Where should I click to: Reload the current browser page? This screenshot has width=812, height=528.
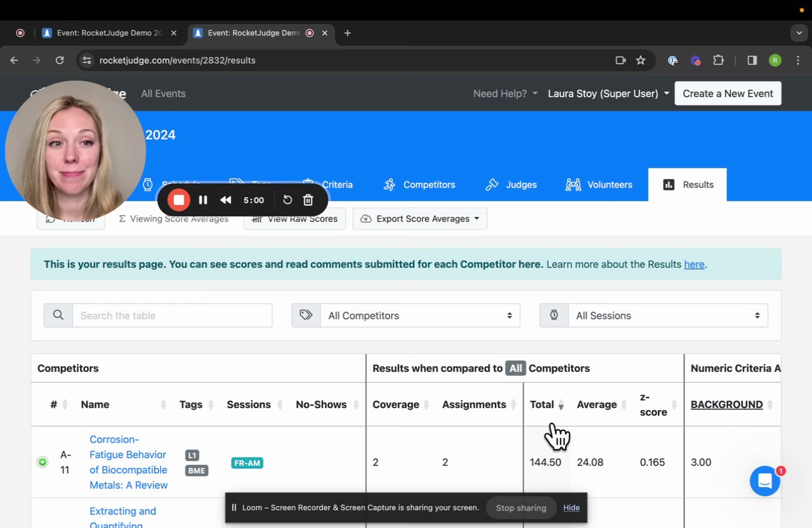coord(60,60)
